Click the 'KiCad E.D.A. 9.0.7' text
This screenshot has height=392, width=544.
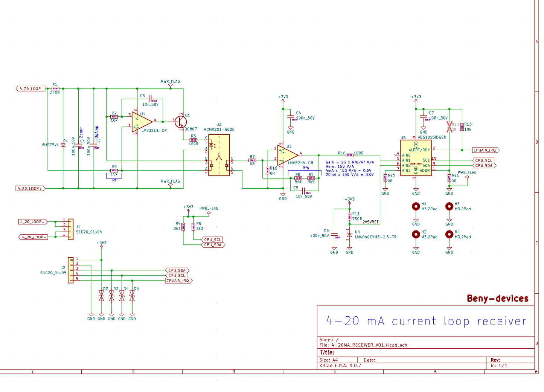tap(340, 366)
